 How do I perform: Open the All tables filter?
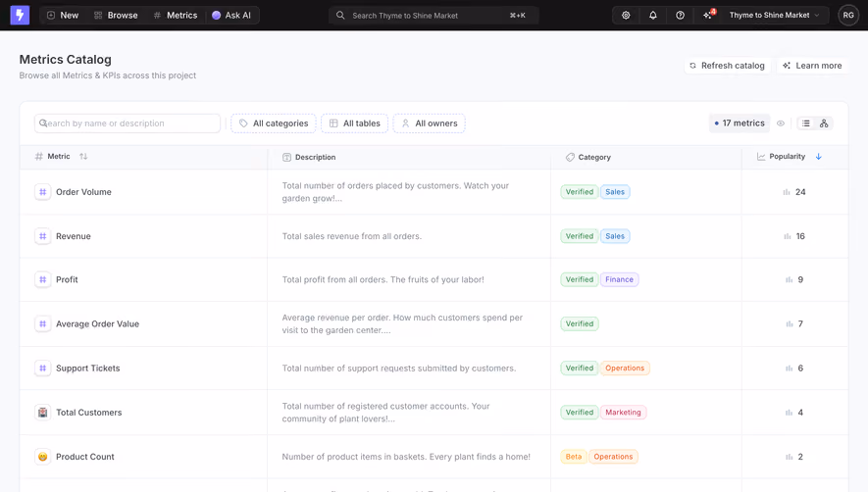[354, 123]
